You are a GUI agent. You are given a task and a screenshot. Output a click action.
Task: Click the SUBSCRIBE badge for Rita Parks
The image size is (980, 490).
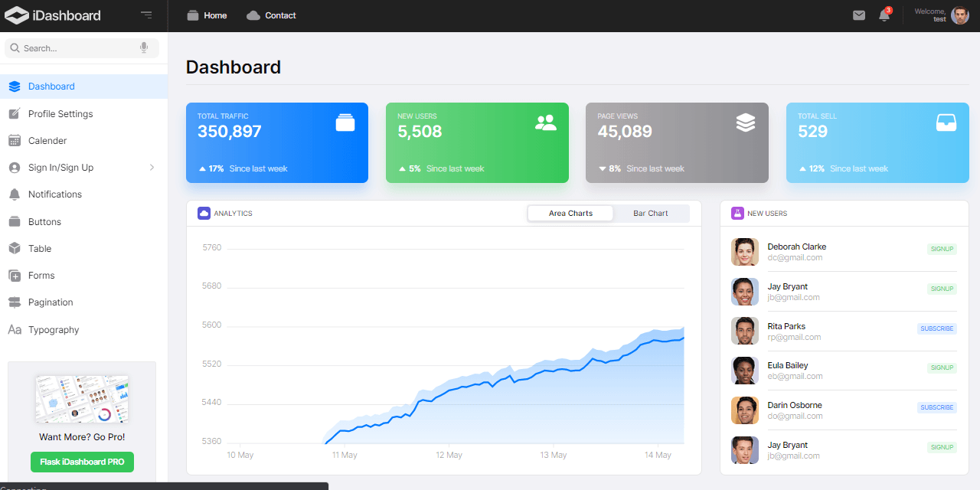click(x=937, y=328)
